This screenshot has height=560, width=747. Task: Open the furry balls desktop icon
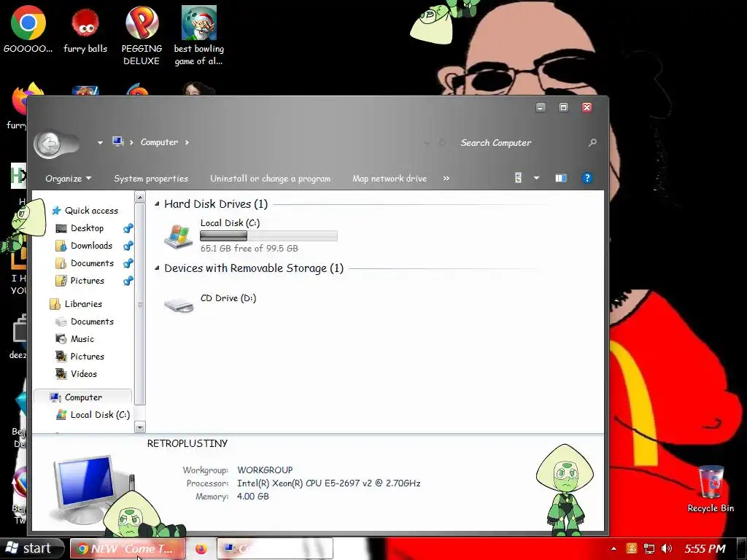[x=85, y=31]
